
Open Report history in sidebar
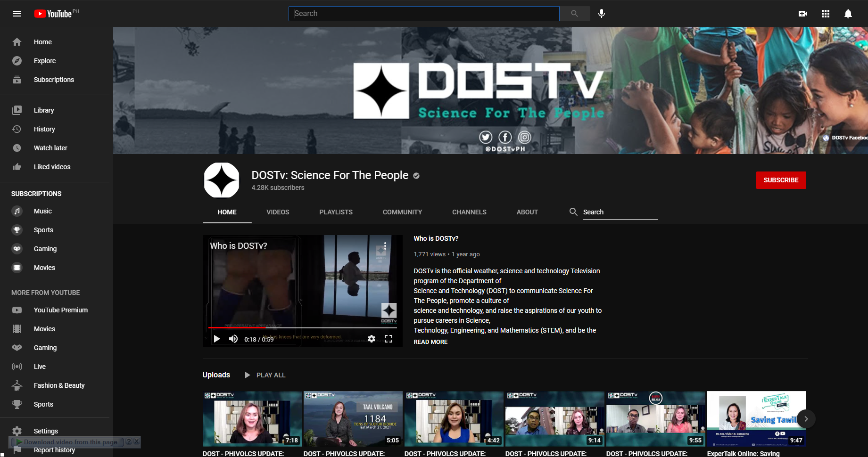click(57, 450)
